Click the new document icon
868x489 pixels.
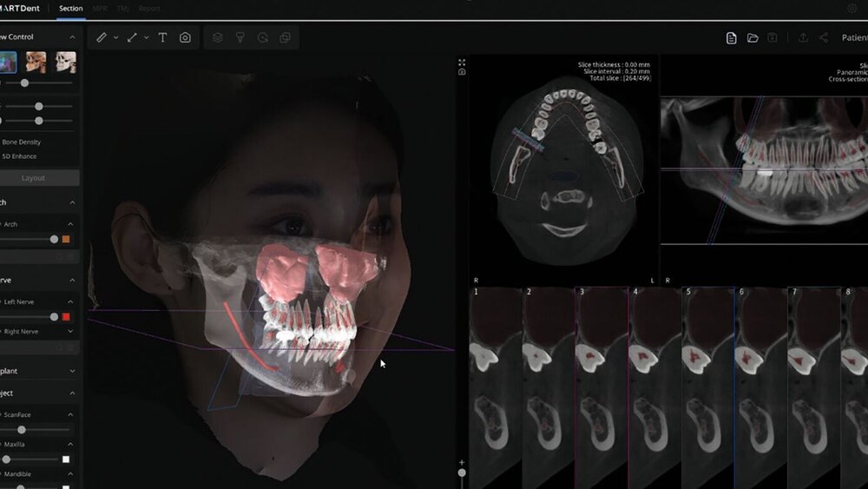[732, 38]
